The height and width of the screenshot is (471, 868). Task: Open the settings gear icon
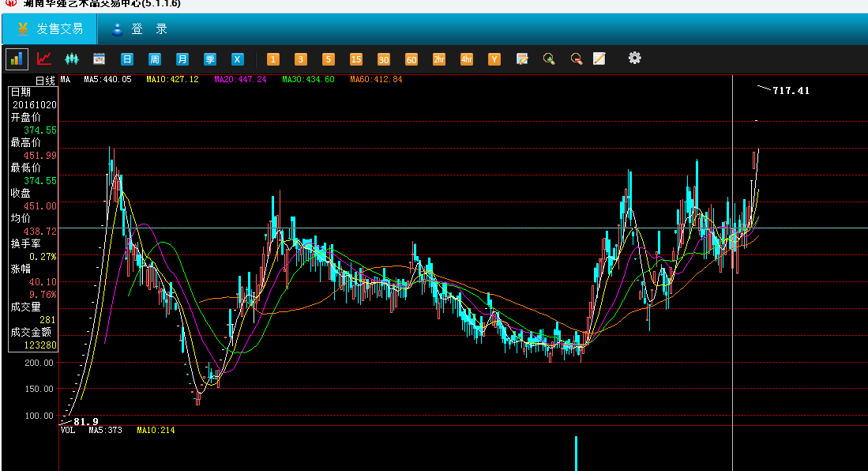634,58
